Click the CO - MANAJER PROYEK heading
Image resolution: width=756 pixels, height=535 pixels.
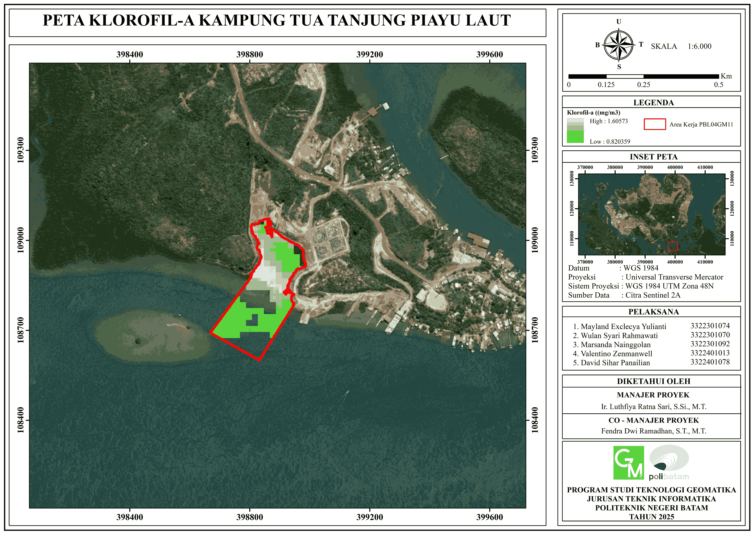654,421
